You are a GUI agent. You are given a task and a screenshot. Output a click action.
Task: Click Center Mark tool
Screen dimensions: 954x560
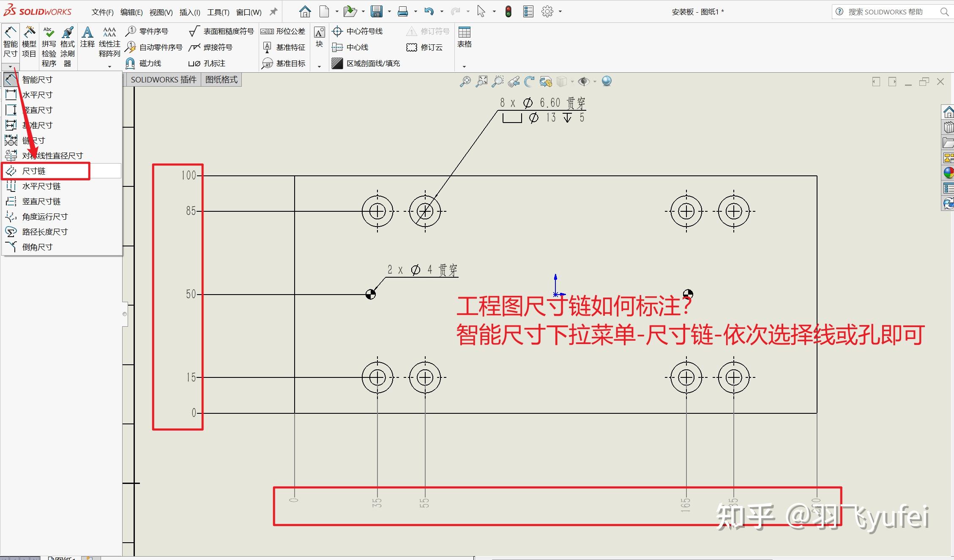pyautogui.click(x=358, y=31)
